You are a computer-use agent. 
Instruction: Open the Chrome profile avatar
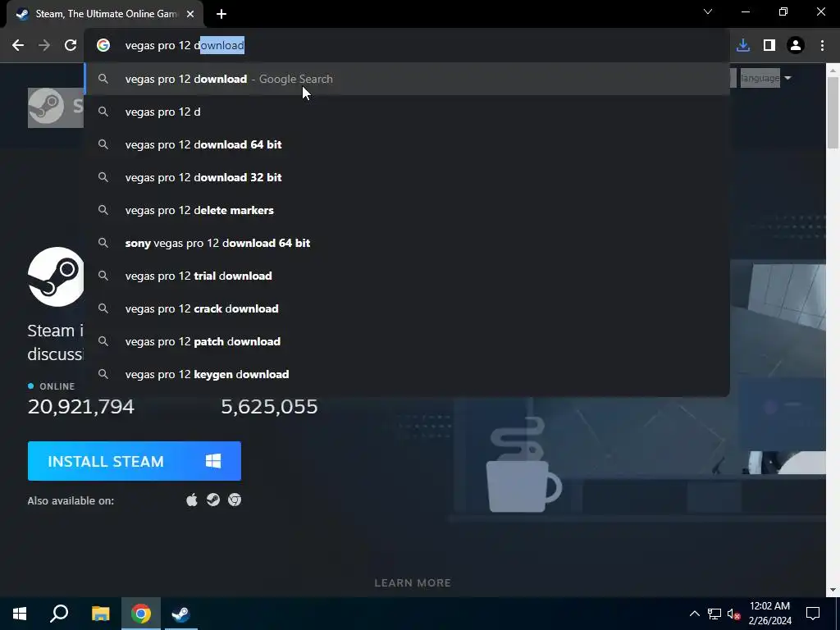(796, 46)
